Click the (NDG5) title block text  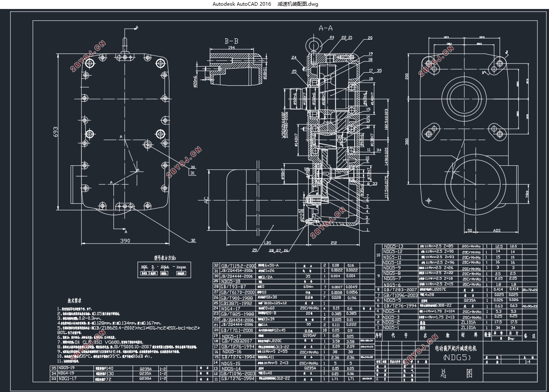[456, 358]
